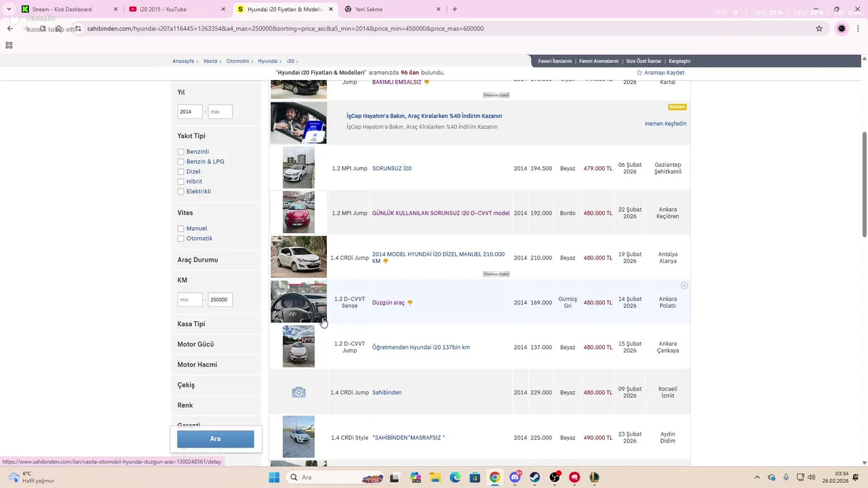Check the Benzinli fuel type
This screenshot has width=868, height=488.
pyautogui.click(x=180, y=152)
